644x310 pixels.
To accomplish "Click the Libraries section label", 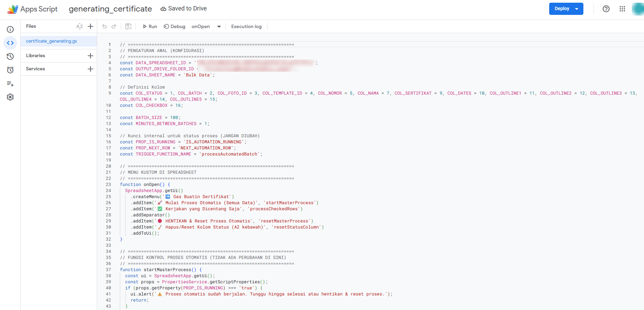I will (x=36, y=56).
